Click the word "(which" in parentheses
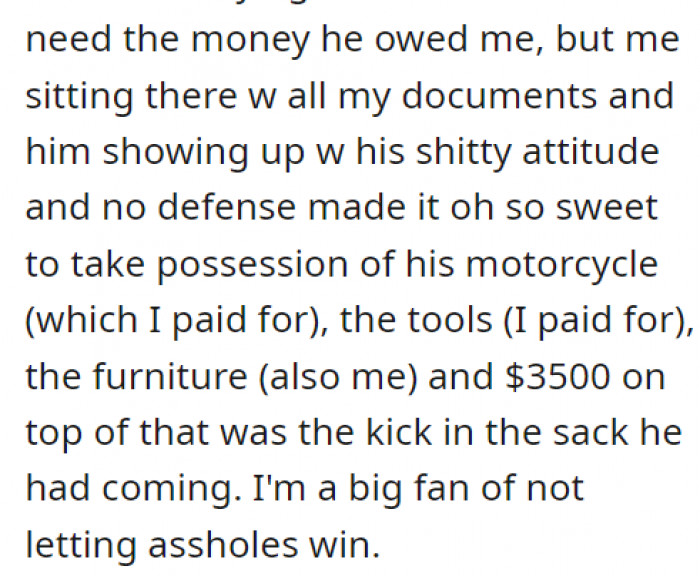This screenshot has width=700, height=576. pyautogui.click(x=74, y=320)
